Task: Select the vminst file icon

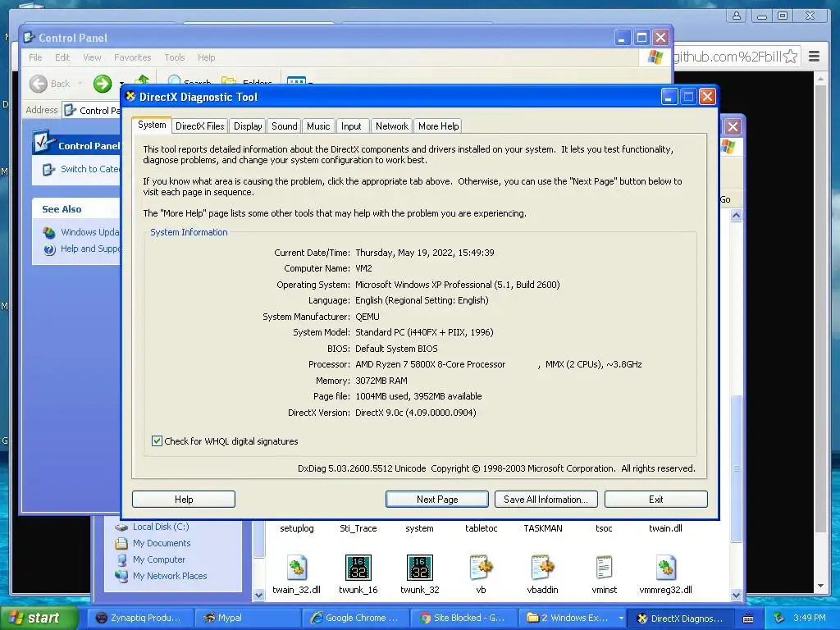Action: 605,568
